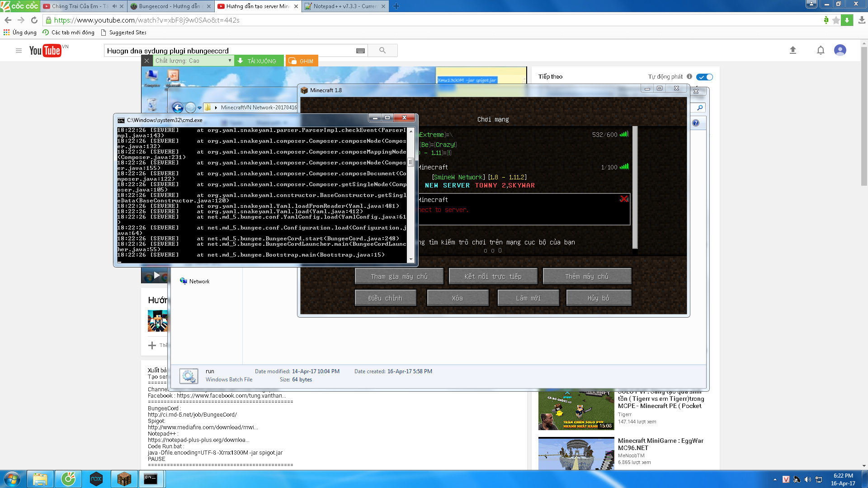Open Minecraft from the Windows taskbar
The image size is (868, 488).
pyautogui.click(x=124, y=479)
